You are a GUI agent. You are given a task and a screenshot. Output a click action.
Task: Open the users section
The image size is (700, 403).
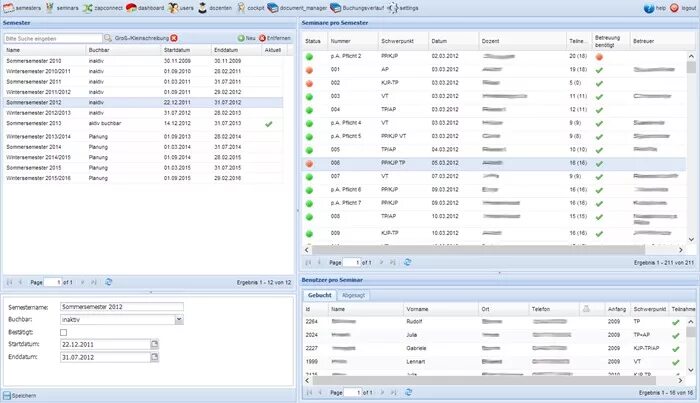click(x=181, y=8)
